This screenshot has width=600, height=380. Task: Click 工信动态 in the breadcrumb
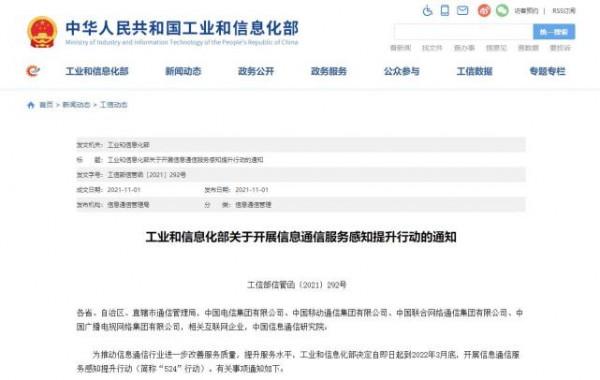click(114, 105)
